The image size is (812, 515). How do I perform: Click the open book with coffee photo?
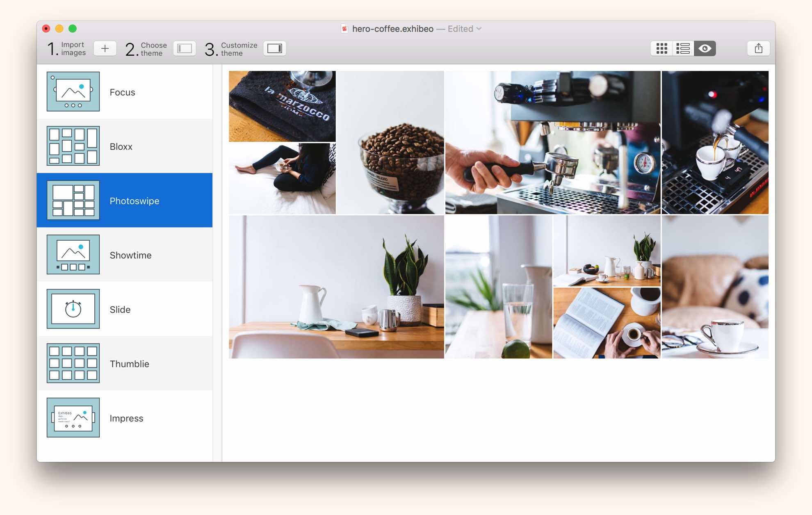click(607, 323)
